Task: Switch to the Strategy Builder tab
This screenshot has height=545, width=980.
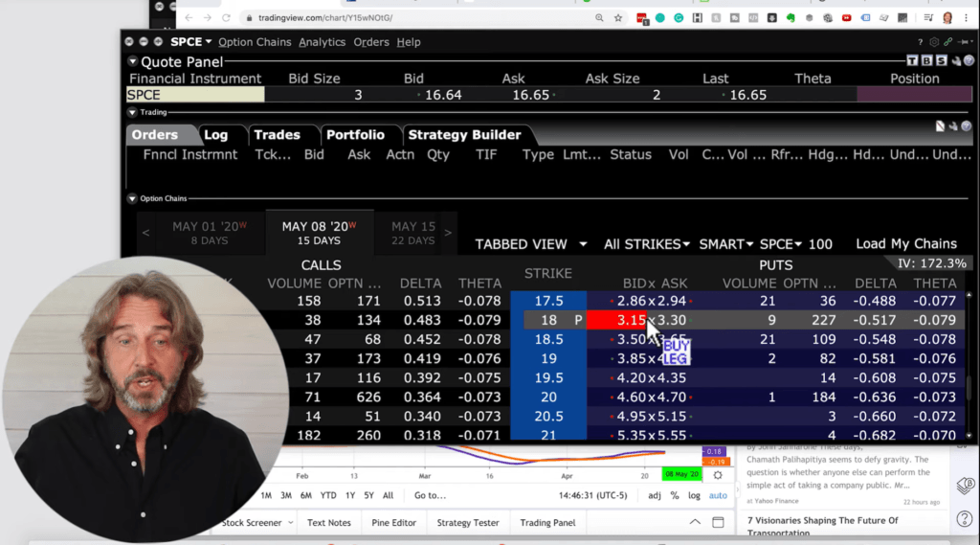Action: (x=464, y=134)
